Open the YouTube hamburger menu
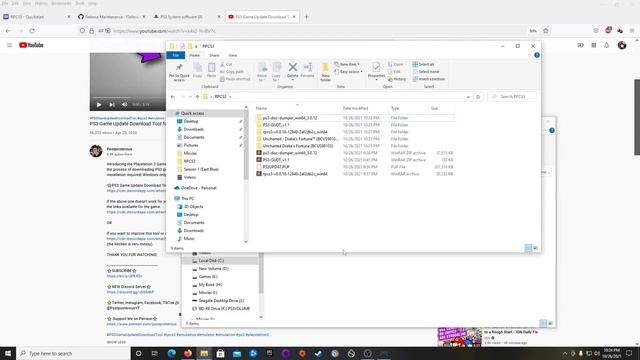 (9, 45)
